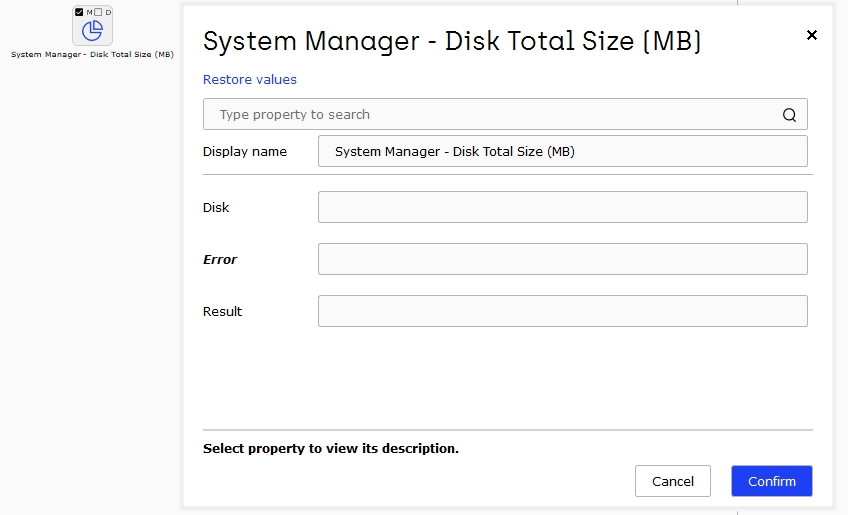The height and width of the screenshot is (515, 848).
Task: Click the magnifier icon in the property search box
Action: coord(789,115)
